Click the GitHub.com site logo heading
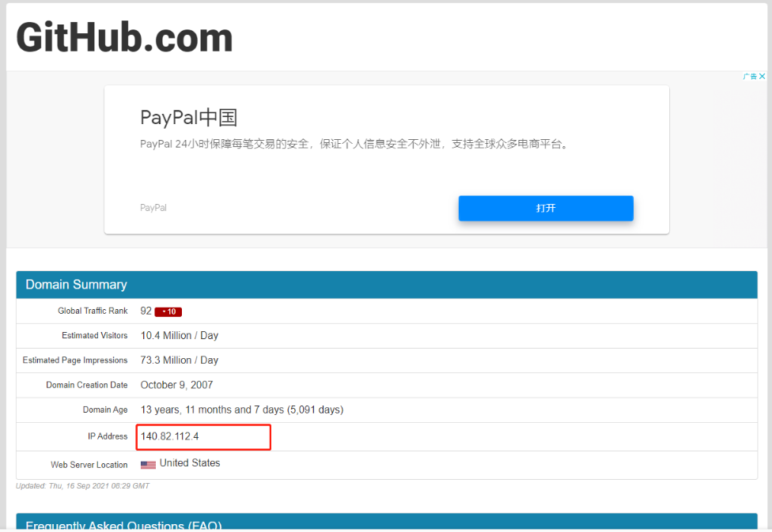The width and height of the screenshot is (772, 532). [x=123, y=36]
